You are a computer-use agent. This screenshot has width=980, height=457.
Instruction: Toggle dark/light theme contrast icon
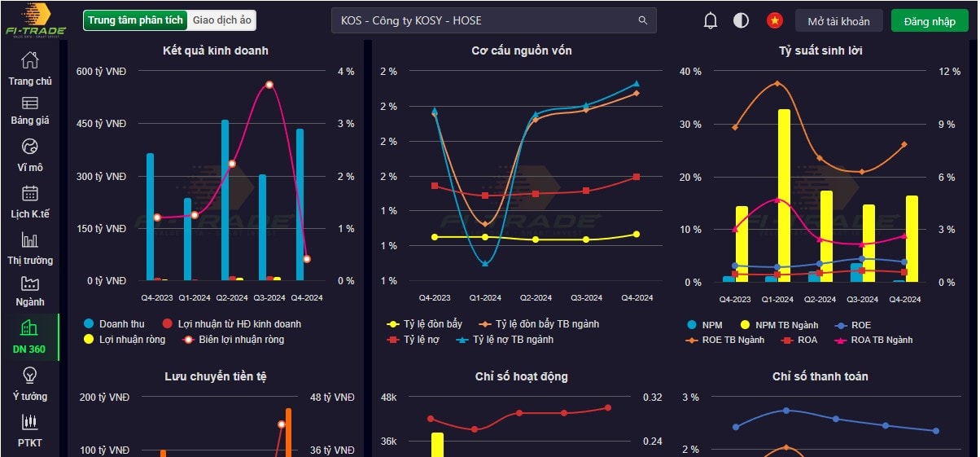pos(741,21)
